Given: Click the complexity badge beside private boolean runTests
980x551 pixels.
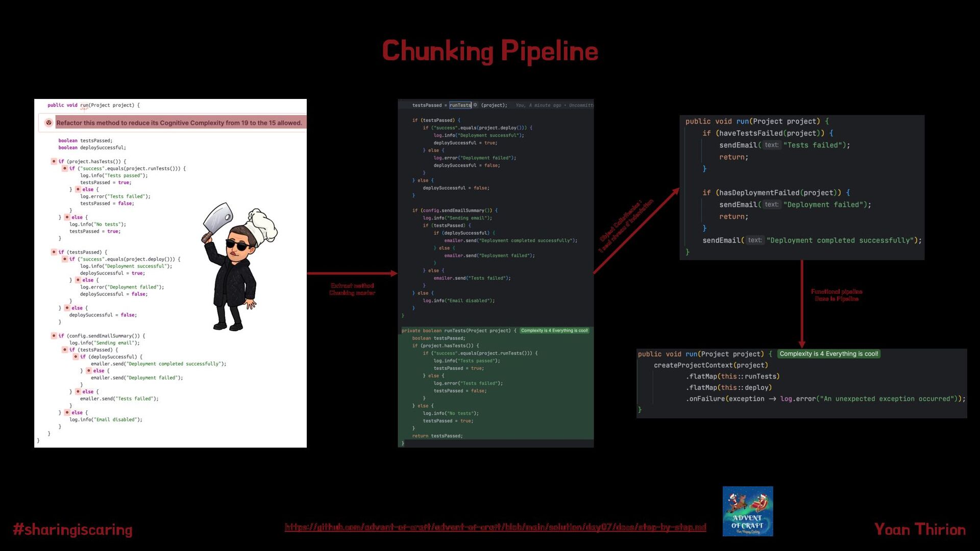Looking at the screenshot, I should [x=554, y=331].
